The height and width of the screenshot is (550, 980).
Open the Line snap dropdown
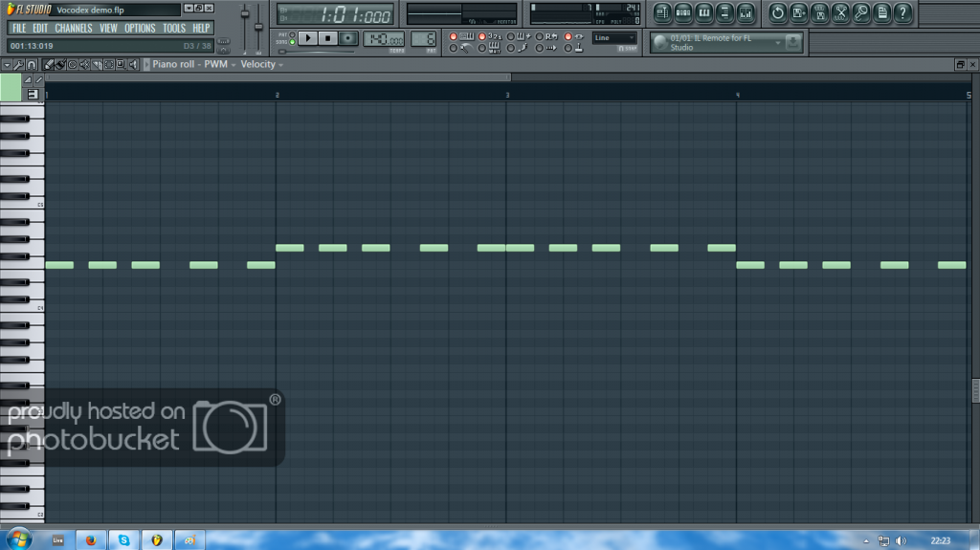614,38
